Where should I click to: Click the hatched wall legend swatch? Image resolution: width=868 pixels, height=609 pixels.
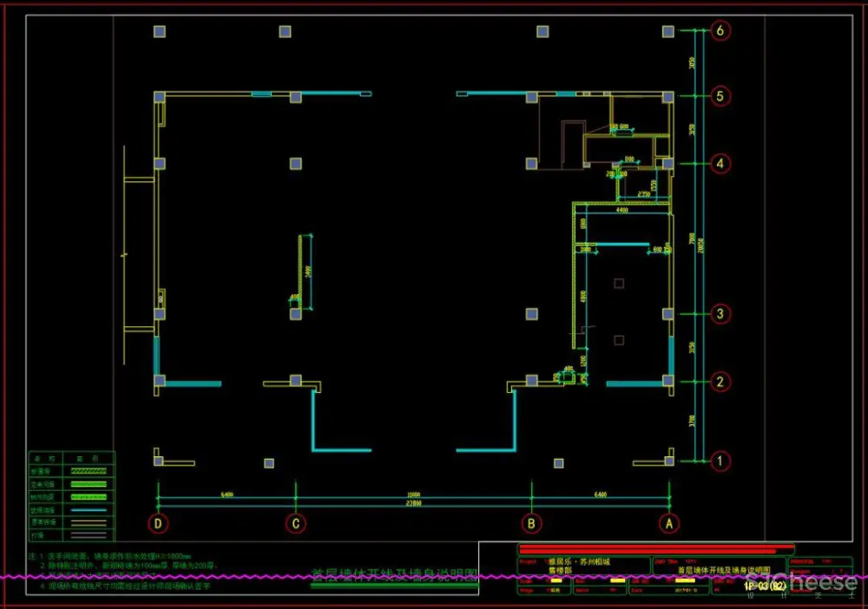(89, 470)
